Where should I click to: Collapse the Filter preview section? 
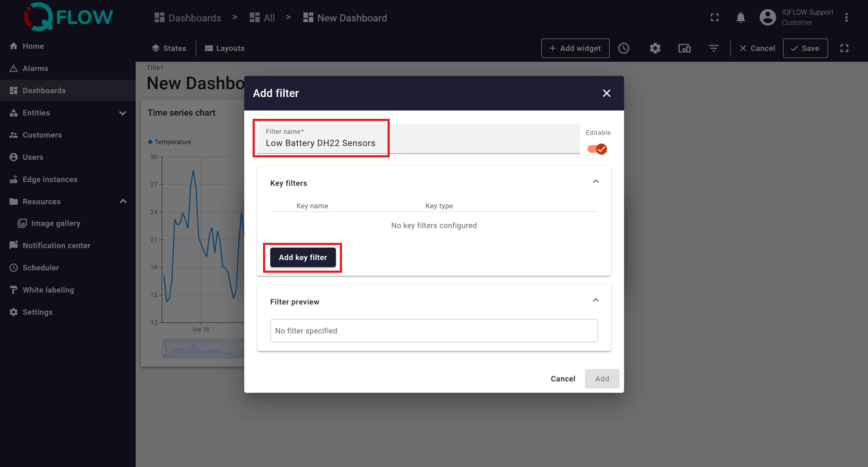595,300
